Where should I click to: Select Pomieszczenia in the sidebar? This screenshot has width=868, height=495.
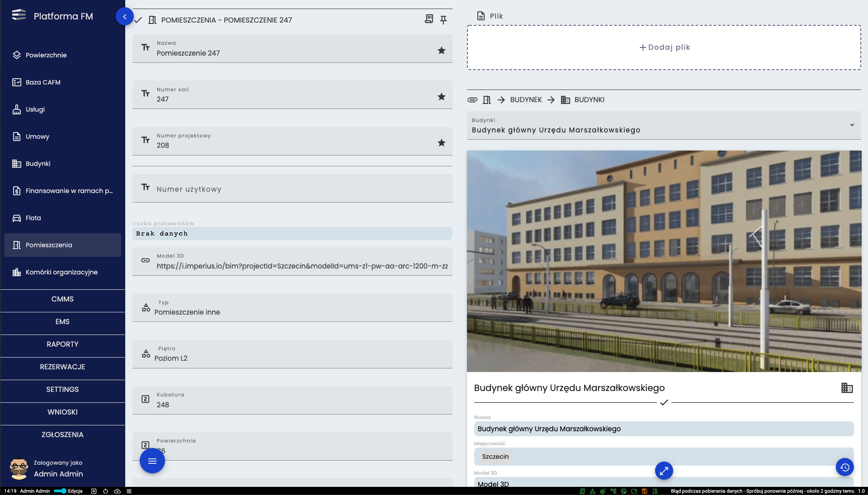[62, 245]
